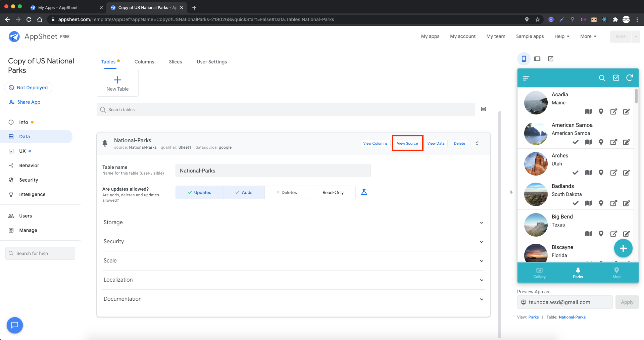Viewport: 644px width, 340px height.
Task: Click edit icon for Badlands row
Action: click(627, 203)
